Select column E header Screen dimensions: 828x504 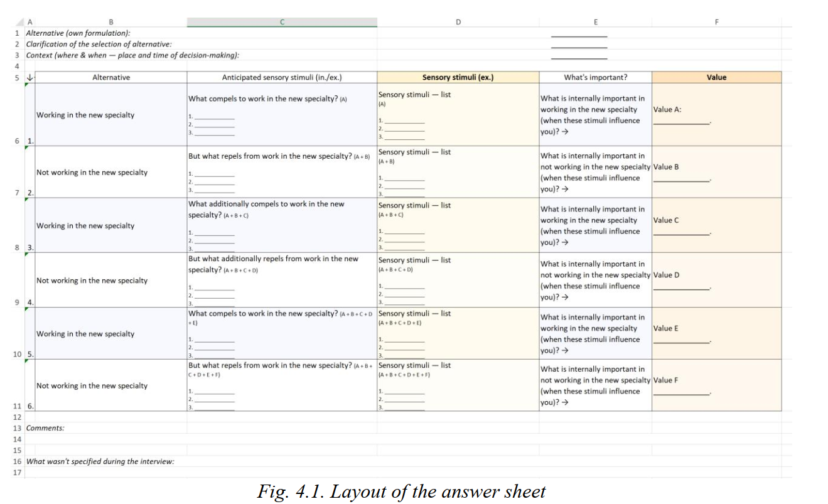coord(595,22)
